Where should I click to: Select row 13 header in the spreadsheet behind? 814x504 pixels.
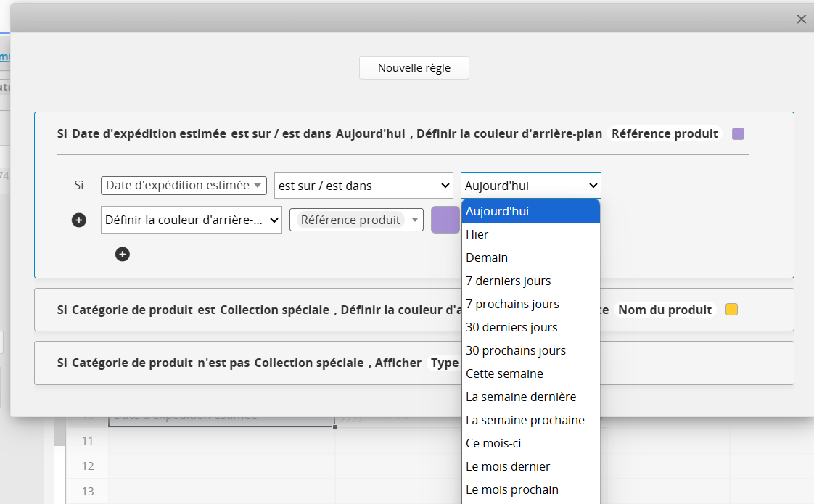(87, 491)
